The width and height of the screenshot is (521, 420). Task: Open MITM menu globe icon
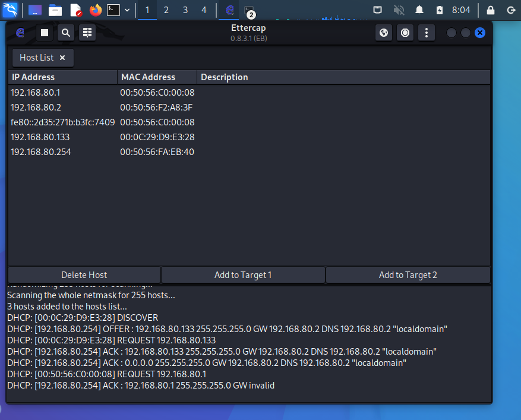coord(384,33)
